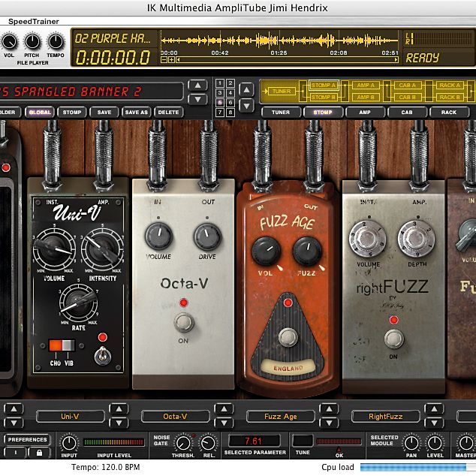Open the RACK module tab
Viewport: 476px width, 476px height.
pos(449,113)
